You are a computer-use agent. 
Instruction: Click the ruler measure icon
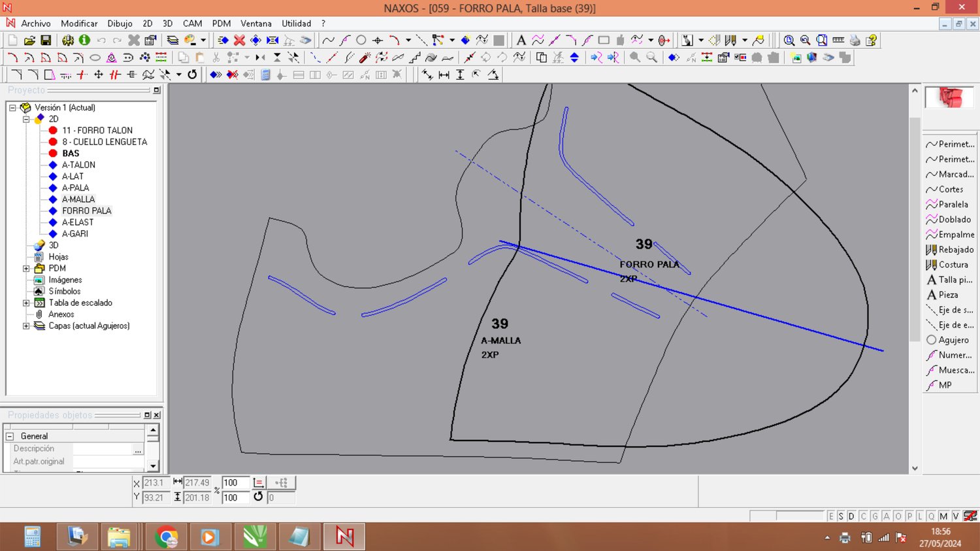[838, 41]
